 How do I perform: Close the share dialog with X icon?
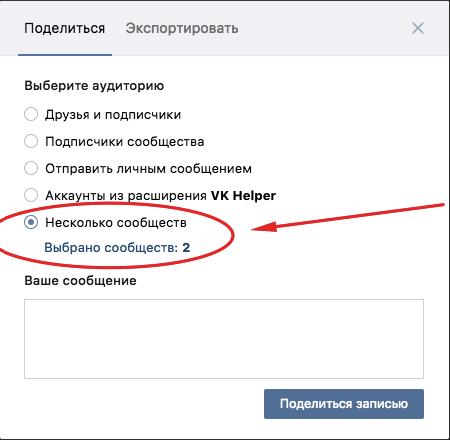click(x=418, y=28)
